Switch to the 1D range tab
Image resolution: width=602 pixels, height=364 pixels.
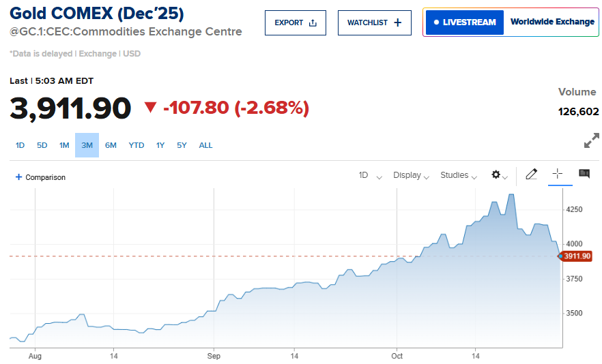click(20, 145)
